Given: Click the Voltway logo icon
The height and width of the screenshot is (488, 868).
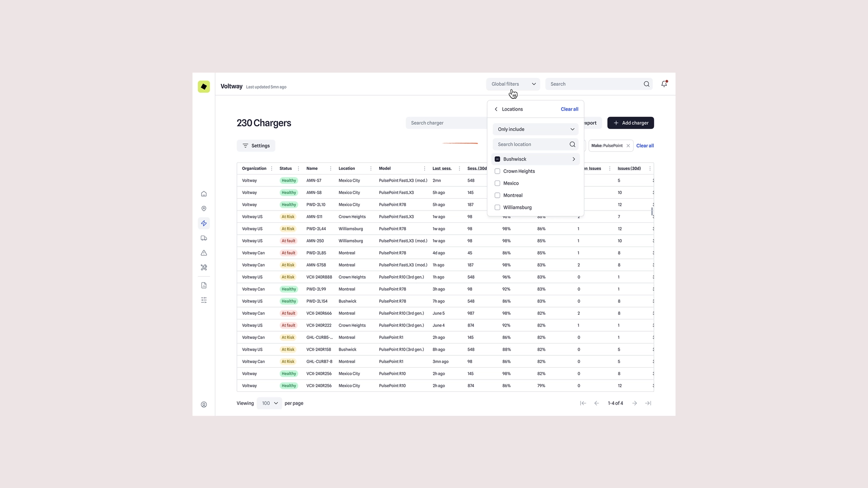Looking at the screenshot, I should (203, 86).
